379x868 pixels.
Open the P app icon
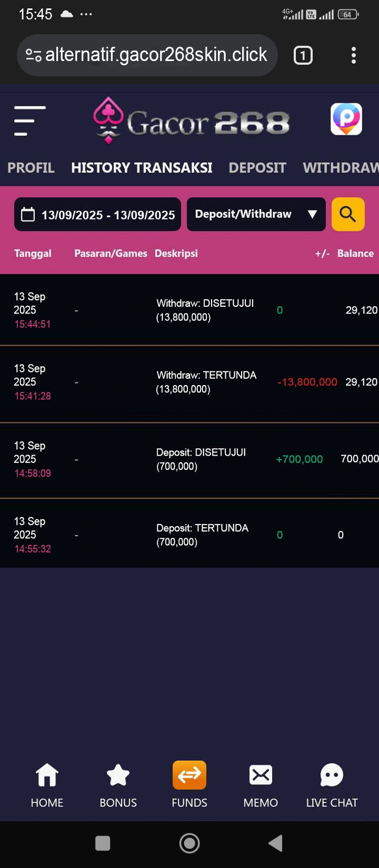point(346,119)
